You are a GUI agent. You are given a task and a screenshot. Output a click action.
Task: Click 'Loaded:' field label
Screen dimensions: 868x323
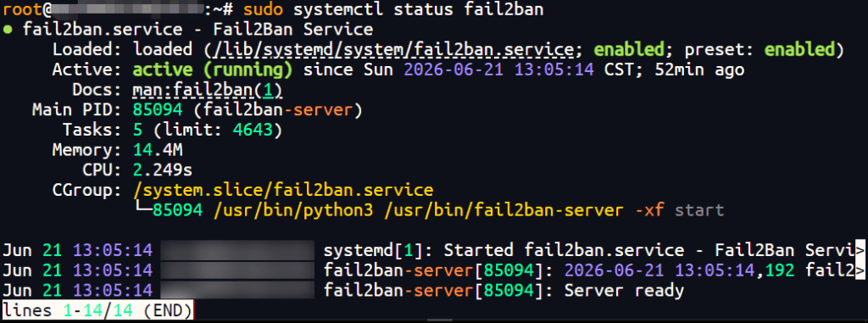coord(87,50)
